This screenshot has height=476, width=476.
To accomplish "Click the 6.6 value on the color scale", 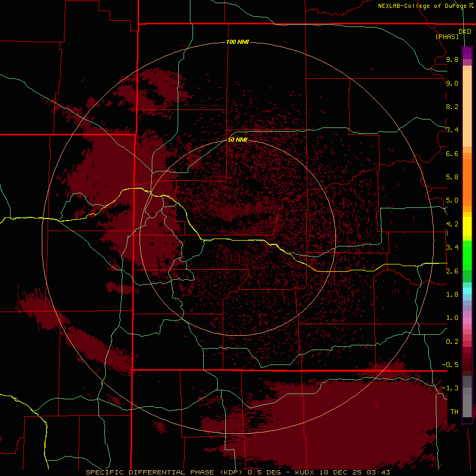I will point(452,153).
